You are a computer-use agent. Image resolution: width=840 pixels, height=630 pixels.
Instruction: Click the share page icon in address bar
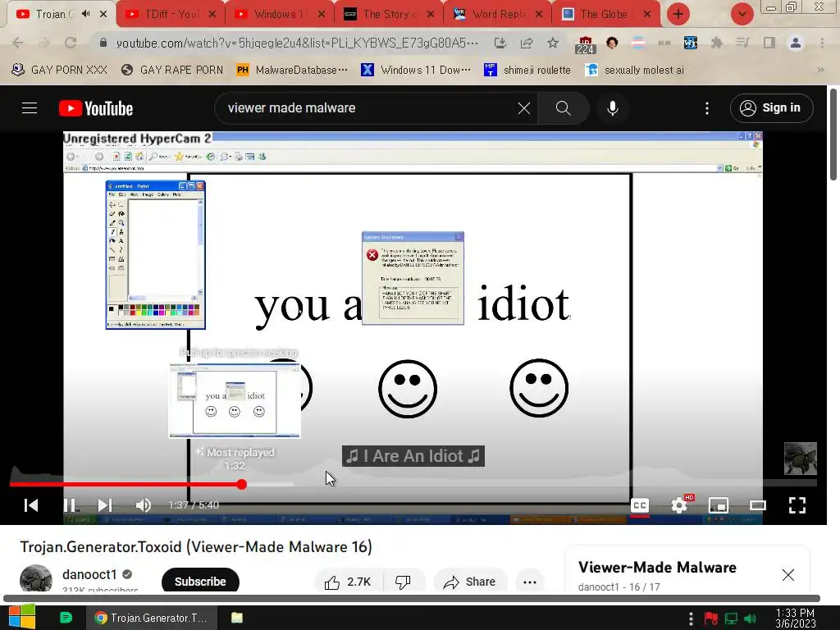[x=527, y=43]
